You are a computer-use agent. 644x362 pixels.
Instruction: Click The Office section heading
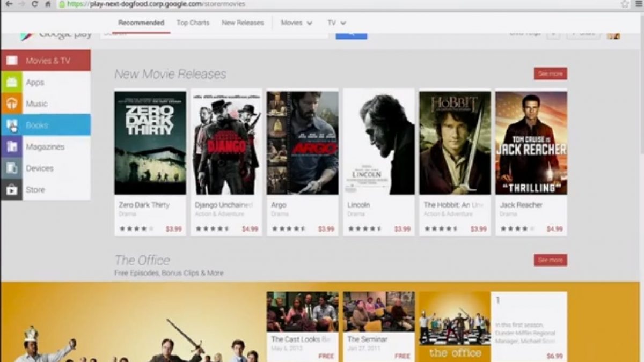(x=142, y=260)
